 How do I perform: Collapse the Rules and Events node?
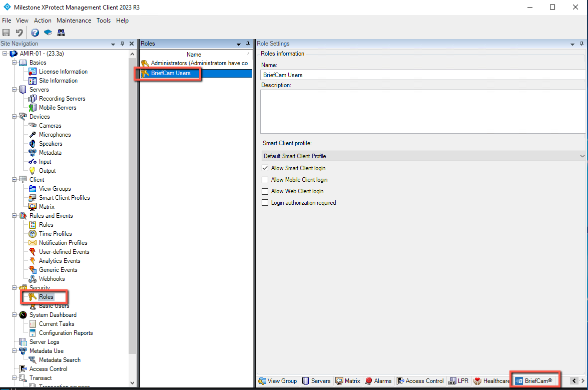coord(14,216)
